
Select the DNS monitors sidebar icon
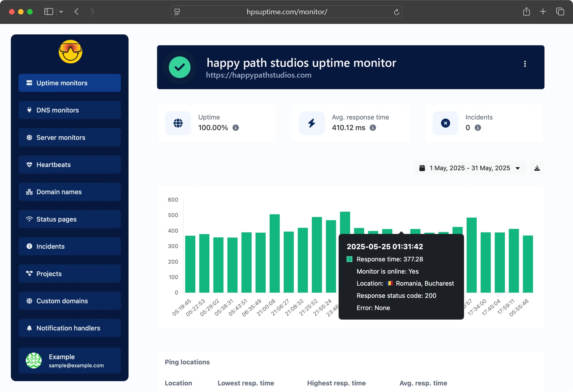pos(29,110)
